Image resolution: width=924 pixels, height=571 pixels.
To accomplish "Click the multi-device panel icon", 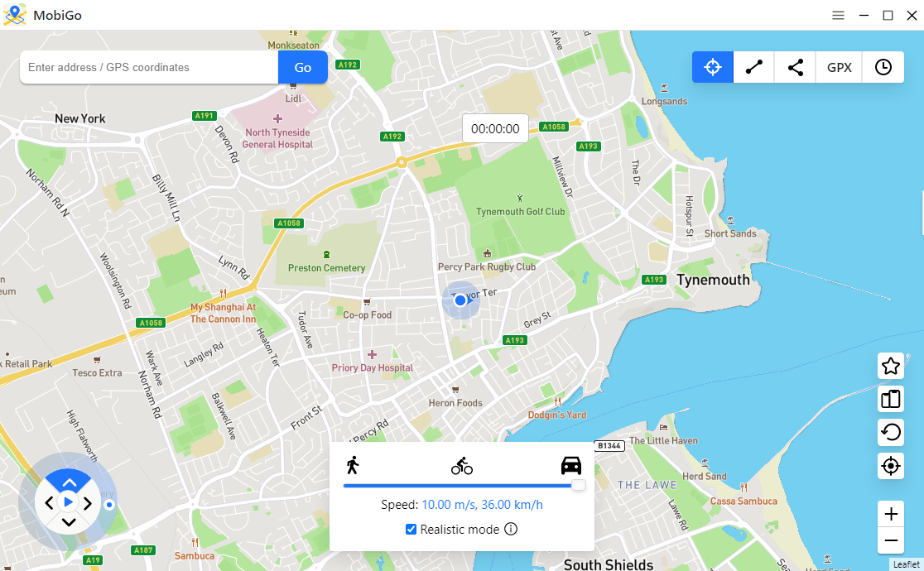I will tap(890, 399).
